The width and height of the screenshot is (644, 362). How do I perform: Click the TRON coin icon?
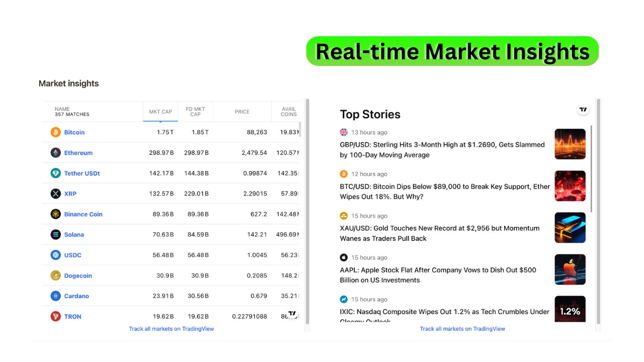click(55, 316)
